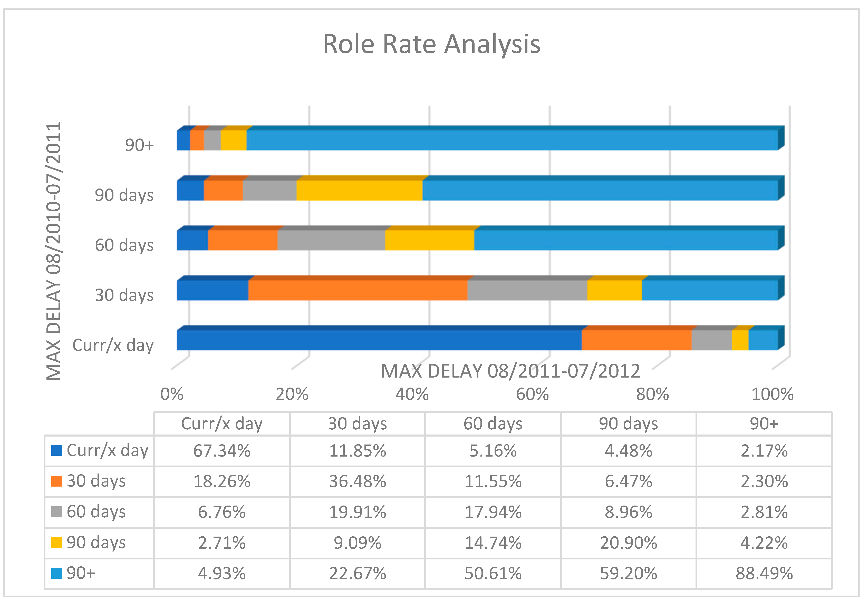Screen dimensions: 868x602
Task: Click the light blue 90+ legend swatch
Action: click(57, 573)
